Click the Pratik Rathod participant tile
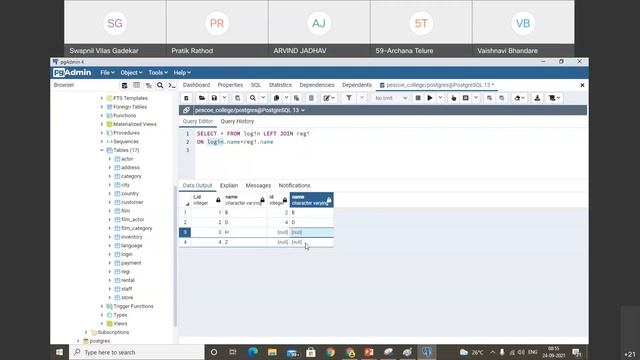 pos(217,29)
